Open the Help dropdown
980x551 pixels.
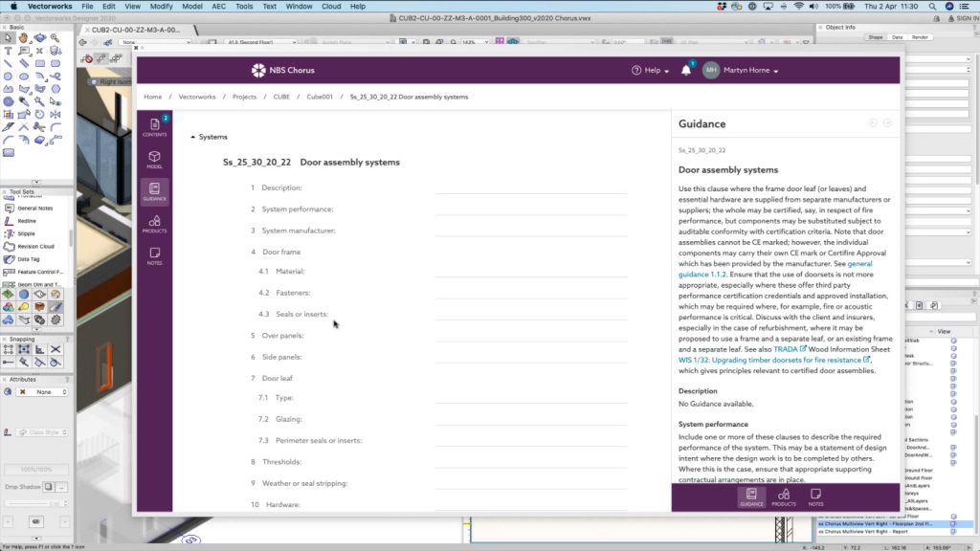(x=650, y=71)
